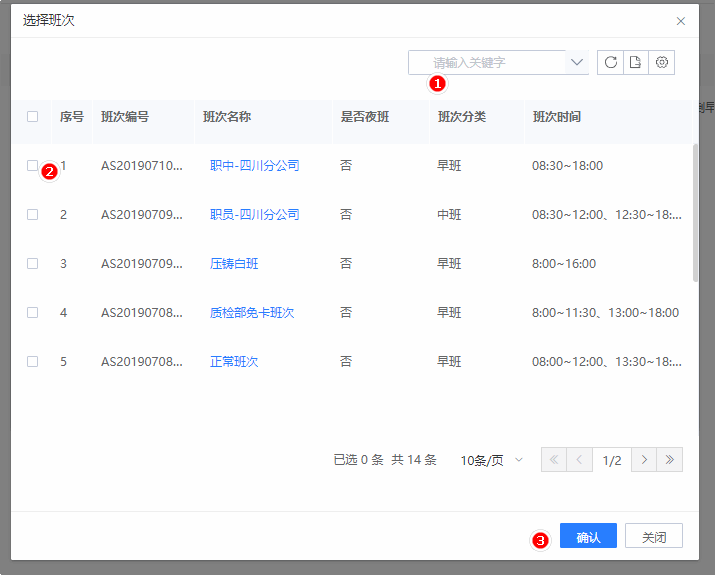Click the 班次名称 column header
The height and width of the screenshot is (576, 716).
226,117
